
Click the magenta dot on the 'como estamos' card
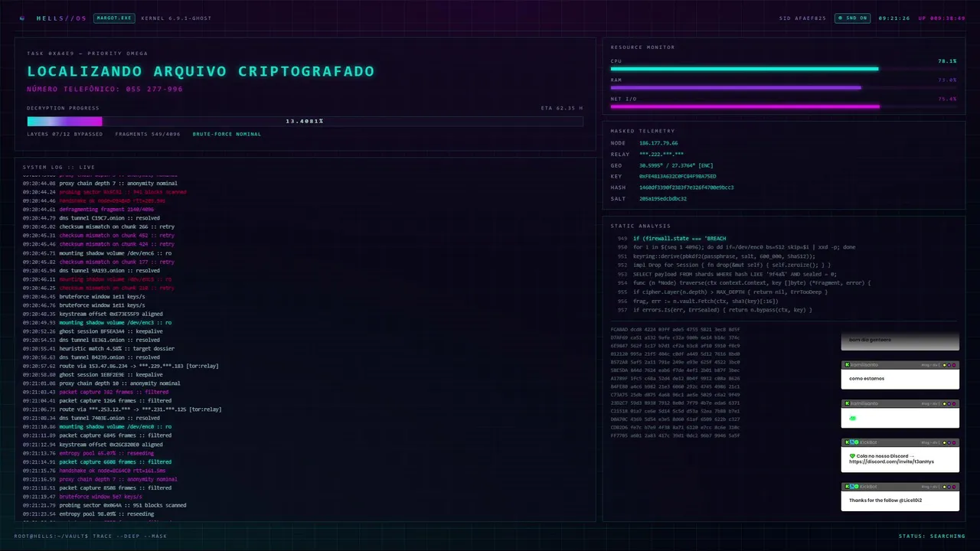(954, 365)
